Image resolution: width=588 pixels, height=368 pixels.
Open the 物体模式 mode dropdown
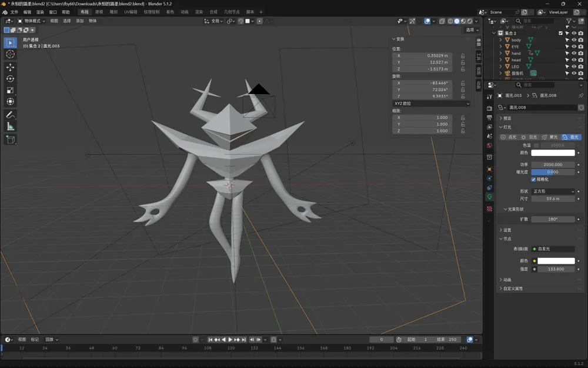click(32, 21)
